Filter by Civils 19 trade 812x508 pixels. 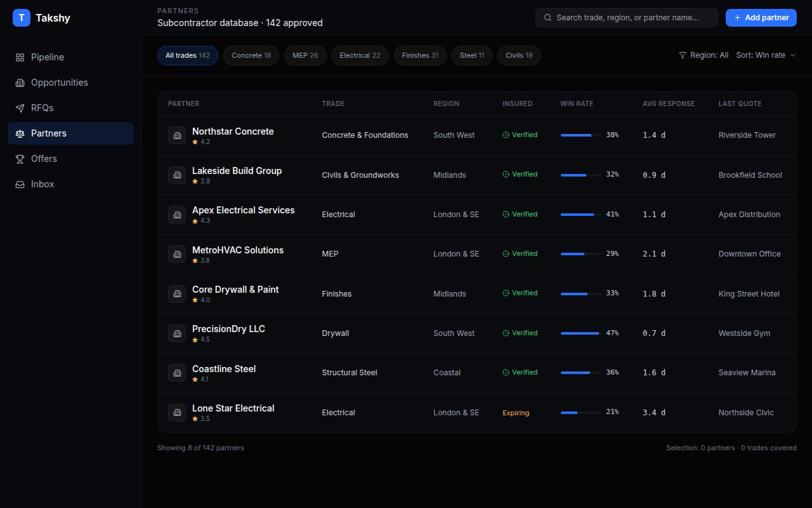pyautogui.click(x=519, y=55)
